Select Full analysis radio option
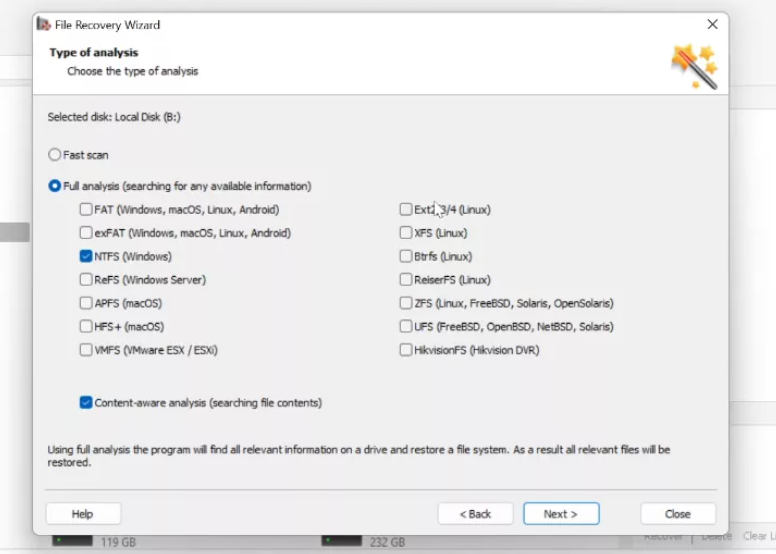Screen dimensions: 776x554 pos(54,186)
